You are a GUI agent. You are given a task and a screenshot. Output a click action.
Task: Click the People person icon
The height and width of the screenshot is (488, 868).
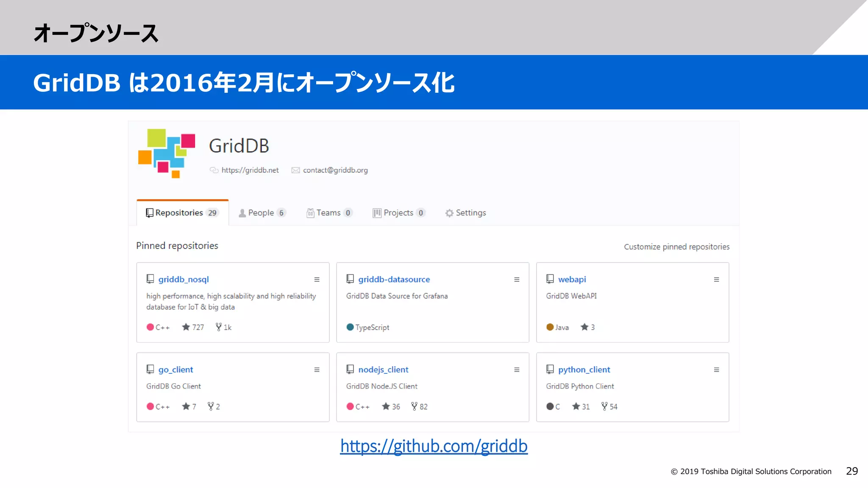coord(242,213)
